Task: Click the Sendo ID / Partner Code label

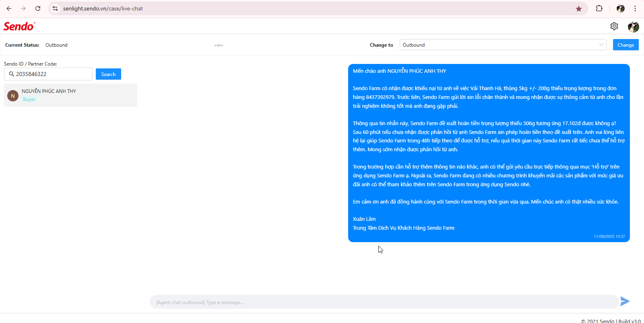Action: point(31,64)
